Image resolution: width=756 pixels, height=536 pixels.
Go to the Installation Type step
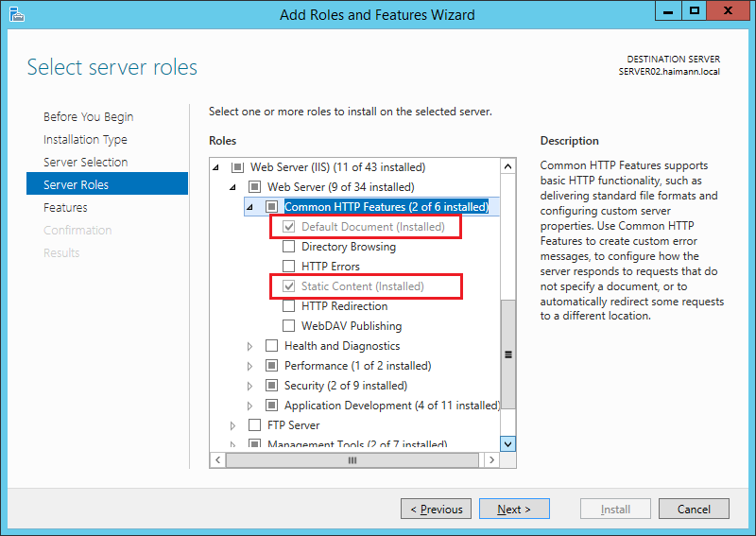(x=85, y=139)
